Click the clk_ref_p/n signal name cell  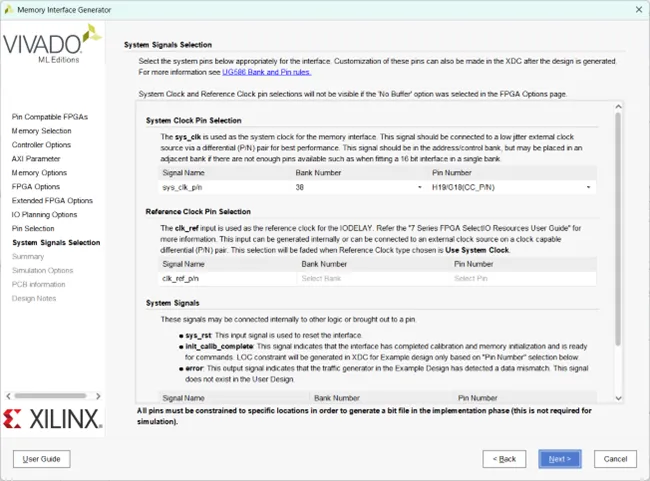click(x=228, y=279)
